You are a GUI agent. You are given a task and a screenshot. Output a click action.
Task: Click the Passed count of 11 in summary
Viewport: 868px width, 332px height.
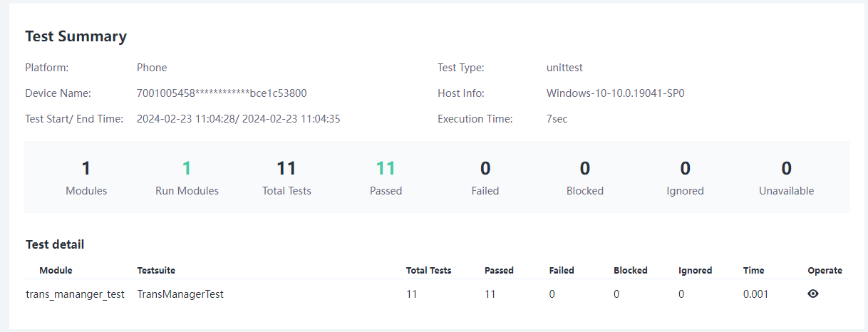(386, 168)
